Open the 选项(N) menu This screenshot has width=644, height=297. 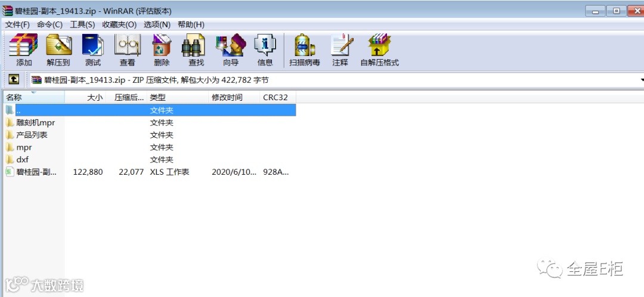157,24
